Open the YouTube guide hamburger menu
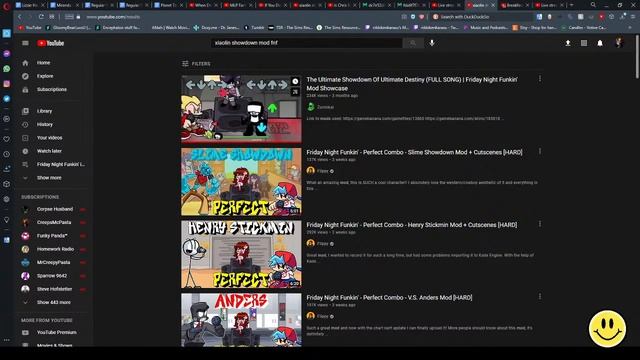 click(x=25, y=43)
